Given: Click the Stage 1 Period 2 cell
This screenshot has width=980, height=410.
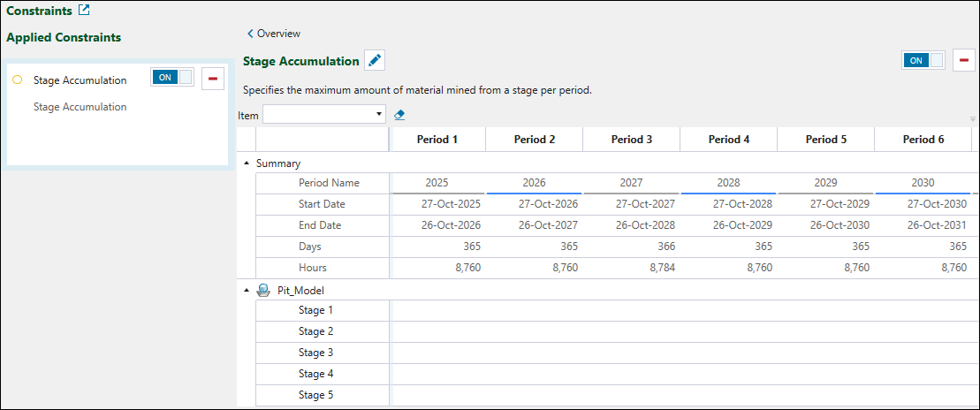Looking at the screenshot, I should tap(534, 310).
